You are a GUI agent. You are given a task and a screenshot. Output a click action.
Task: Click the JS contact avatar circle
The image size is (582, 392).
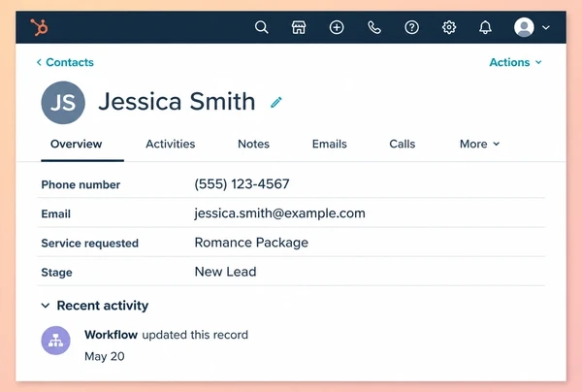pos(63,103)
